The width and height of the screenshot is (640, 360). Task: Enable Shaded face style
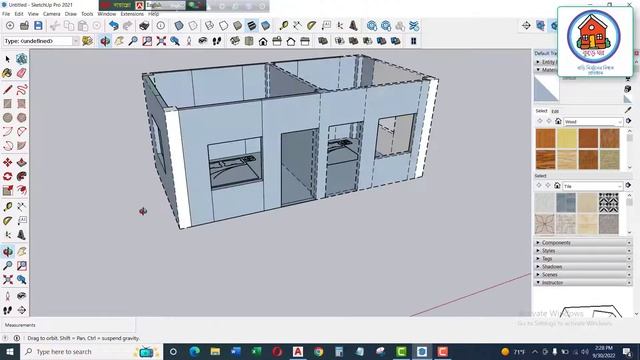point(238,26)
